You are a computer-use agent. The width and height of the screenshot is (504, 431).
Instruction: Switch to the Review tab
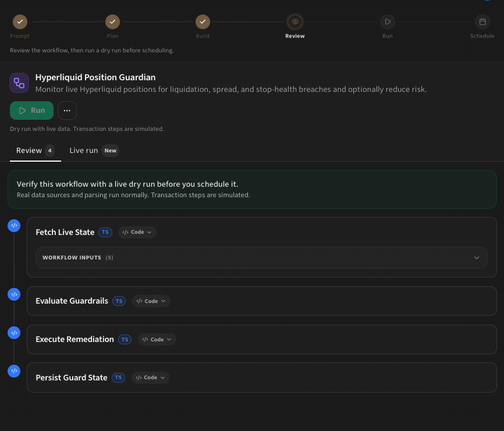[x=36, y=151]
